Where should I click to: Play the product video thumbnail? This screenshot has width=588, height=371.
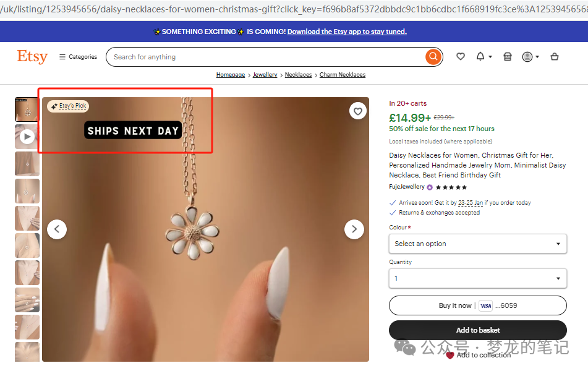[x=27, y=137]
